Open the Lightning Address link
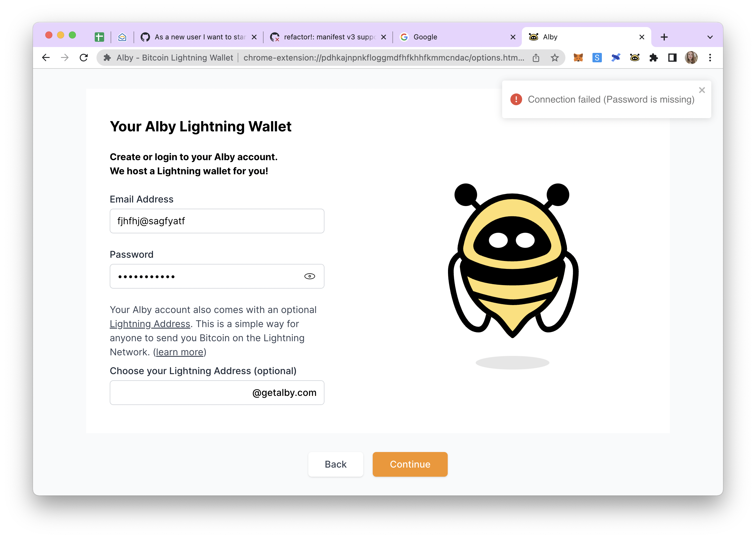 coord(150,324)
